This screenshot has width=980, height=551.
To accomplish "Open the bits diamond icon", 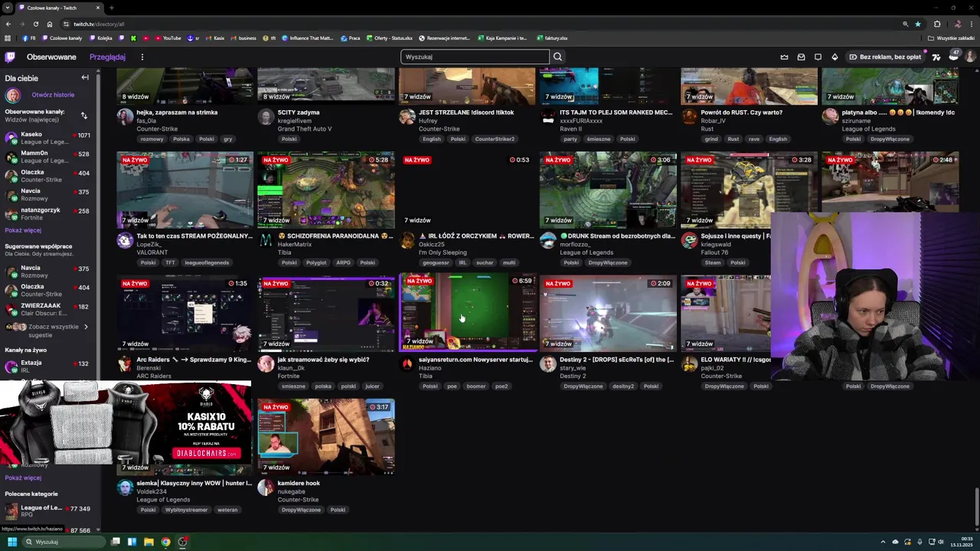I will point(835,57).
